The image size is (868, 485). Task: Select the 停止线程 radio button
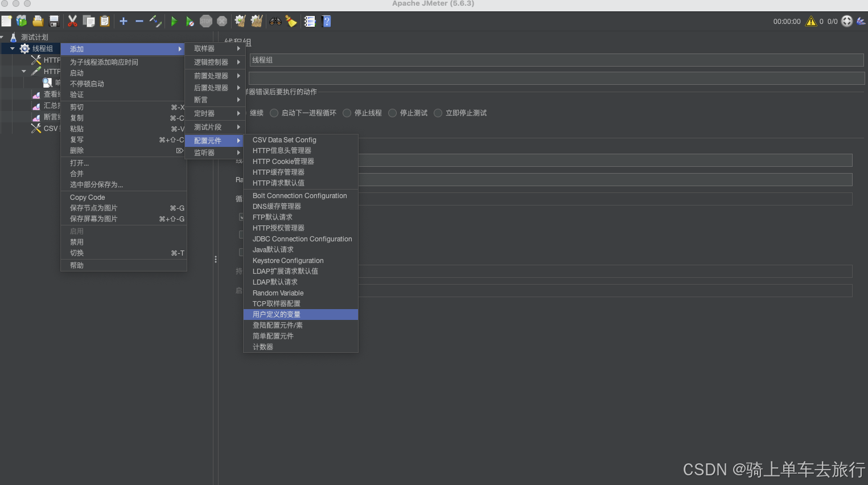[x=347, y=113]
